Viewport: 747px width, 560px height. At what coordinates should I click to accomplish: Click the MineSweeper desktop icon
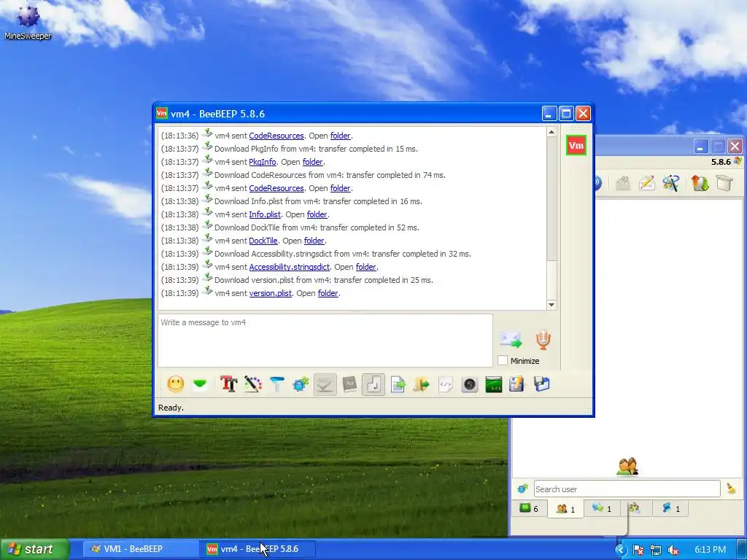[28, 23]
